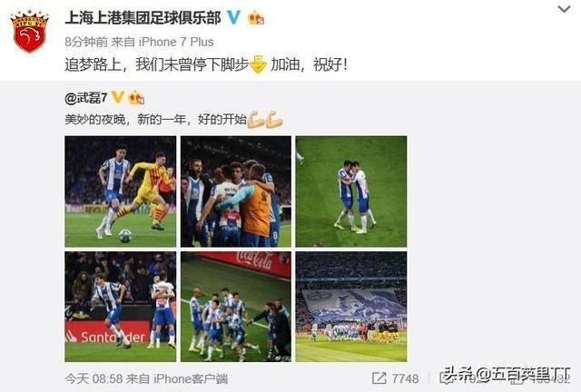This screenshot has width=581, height=392.
Task: Expand the post options chevron menu
Action: click(564, 9)
